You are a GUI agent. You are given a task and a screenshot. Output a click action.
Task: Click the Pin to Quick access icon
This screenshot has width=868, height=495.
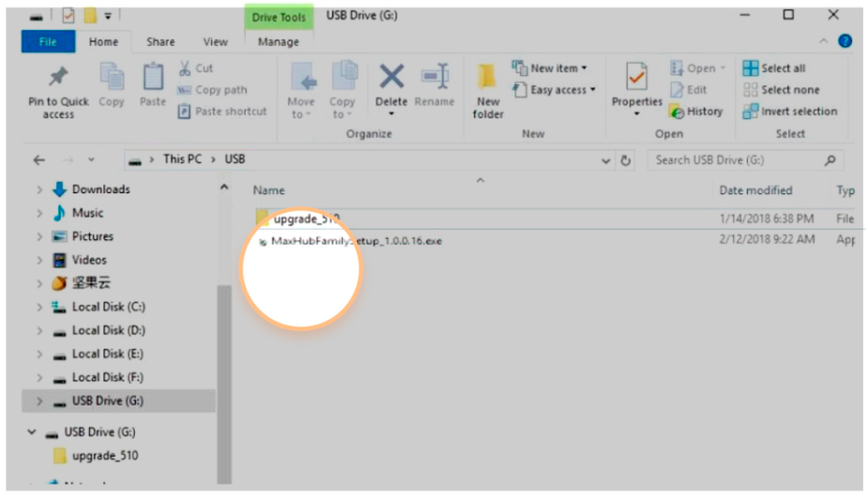pyautogui.click(x=58, y=79)
